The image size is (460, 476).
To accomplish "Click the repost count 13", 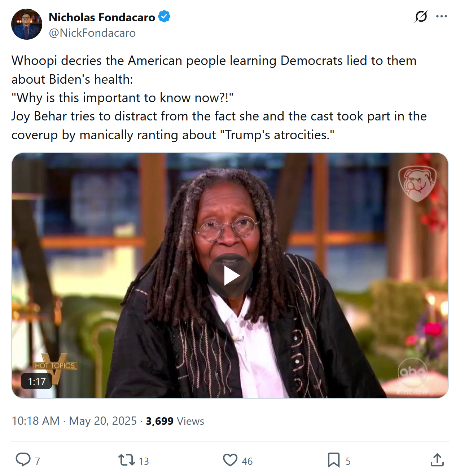I will click(x=144, y=461).
